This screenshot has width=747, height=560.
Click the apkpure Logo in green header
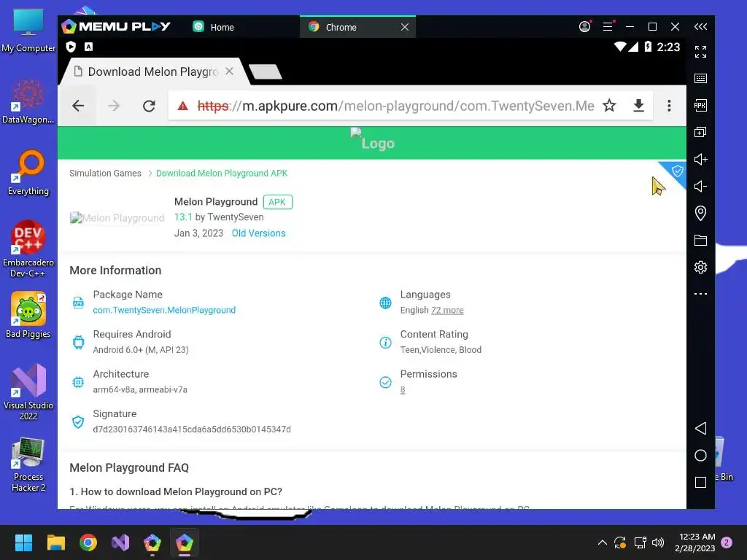(373, 140)
